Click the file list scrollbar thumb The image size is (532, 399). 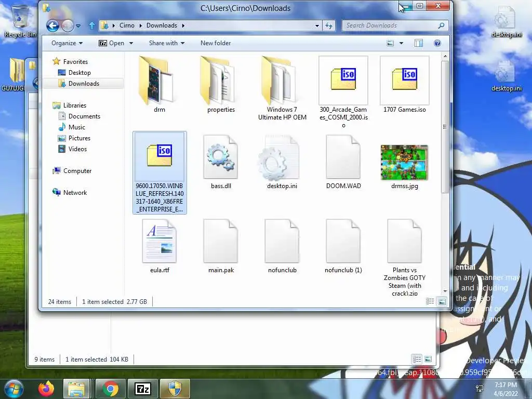pyautogui.click(x=445, y=127)
